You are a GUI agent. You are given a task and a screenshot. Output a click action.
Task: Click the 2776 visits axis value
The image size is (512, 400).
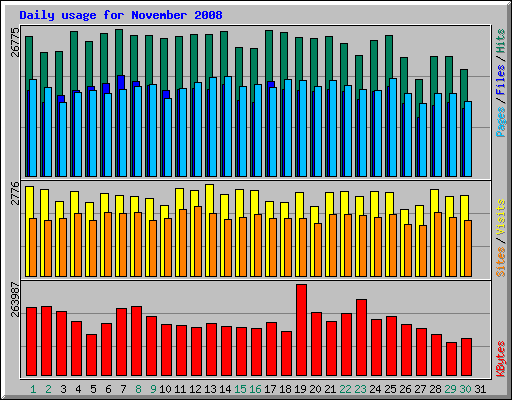coord(15,193)
